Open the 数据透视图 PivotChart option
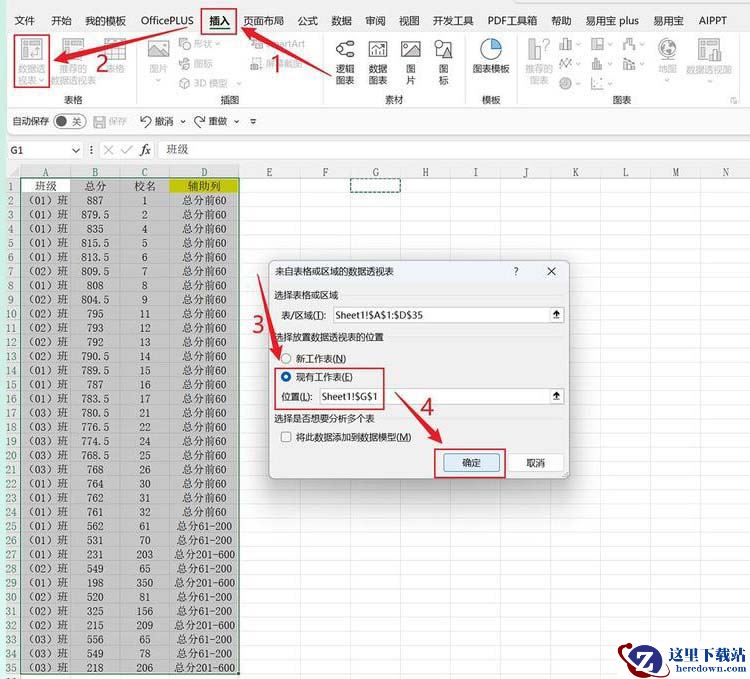This screenshot has width=750, height=679. pos(709,59)
